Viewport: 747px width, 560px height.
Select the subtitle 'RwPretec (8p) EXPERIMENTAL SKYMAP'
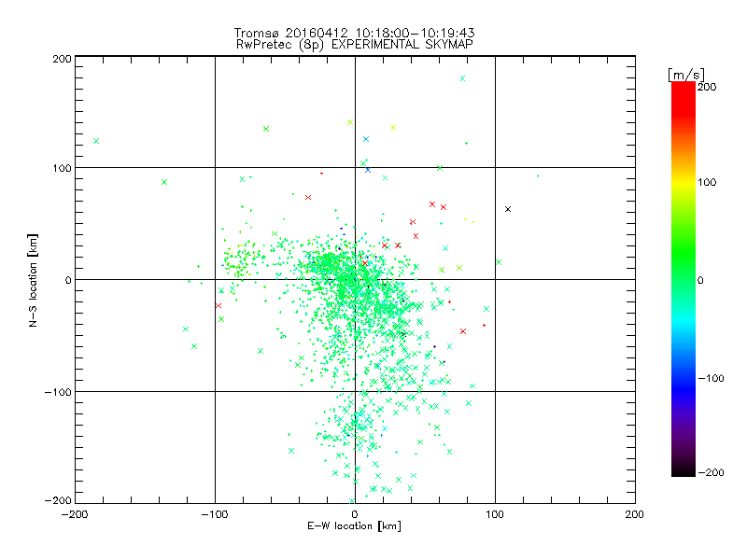pos(355,45)
